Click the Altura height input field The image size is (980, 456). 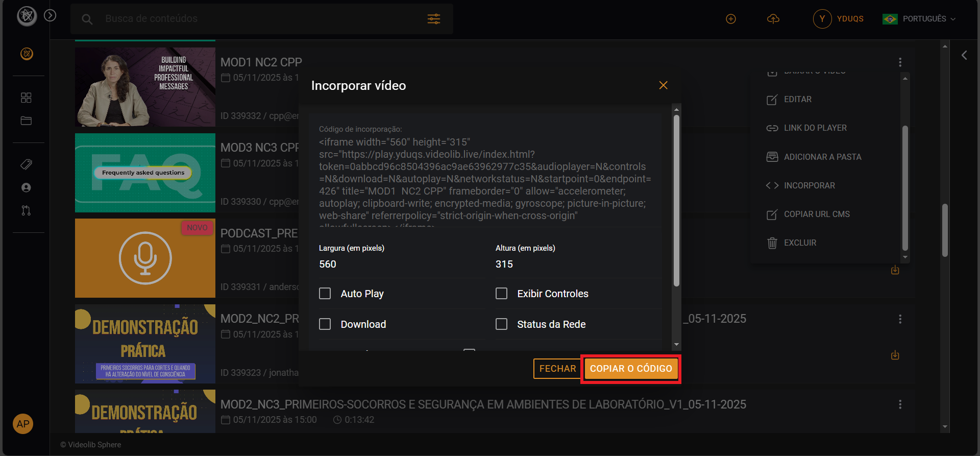coord(578,264)
